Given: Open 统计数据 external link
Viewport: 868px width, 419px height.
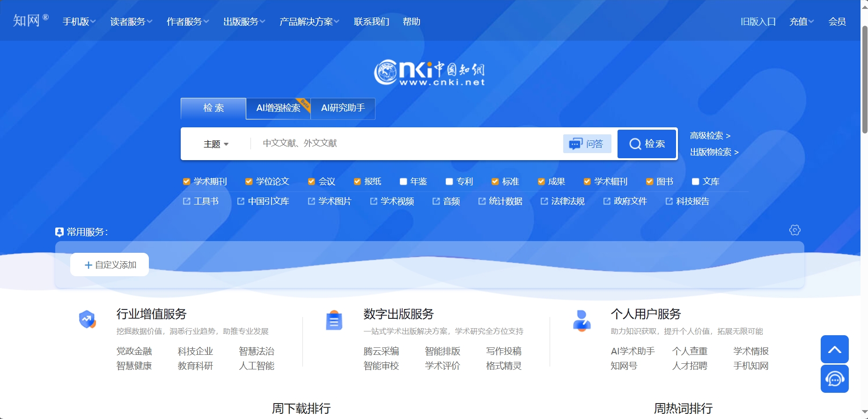Looking at the screenshot, I should tap(500, 201).
